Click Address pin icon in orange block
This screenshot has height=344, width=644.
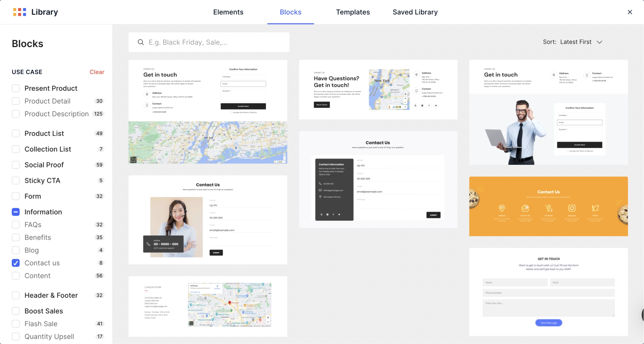tap(502, 208)
